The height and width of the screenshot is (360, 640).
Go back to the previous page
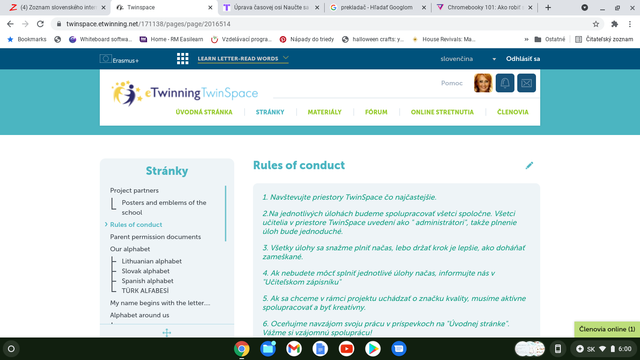(x=10, y=24)
